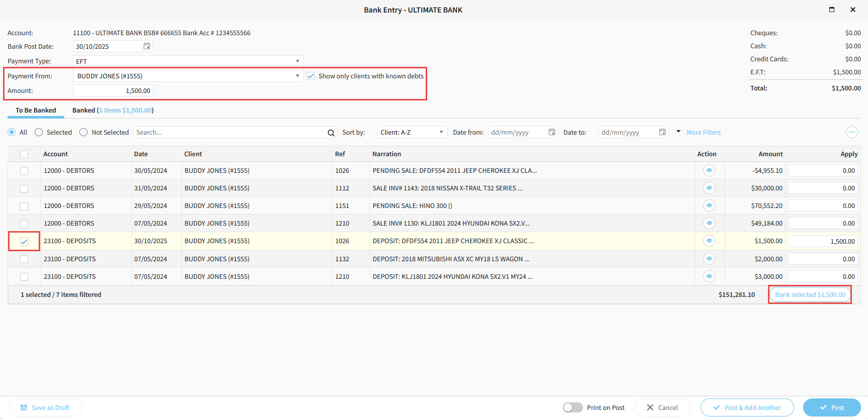Click the search magnifier icon
This screenshot has width=868, height=419.
[331, 133]
